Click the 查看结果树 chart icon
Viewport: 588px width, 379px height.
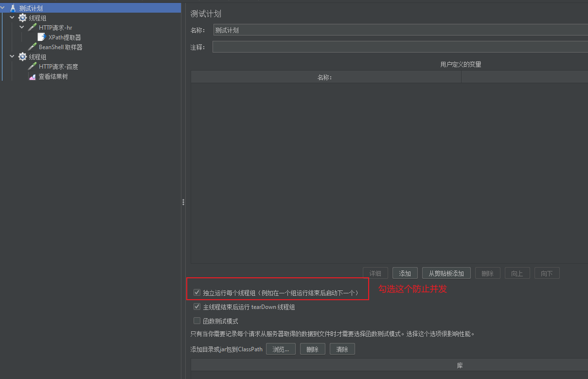pyautogui.click(x=33, y=76)
